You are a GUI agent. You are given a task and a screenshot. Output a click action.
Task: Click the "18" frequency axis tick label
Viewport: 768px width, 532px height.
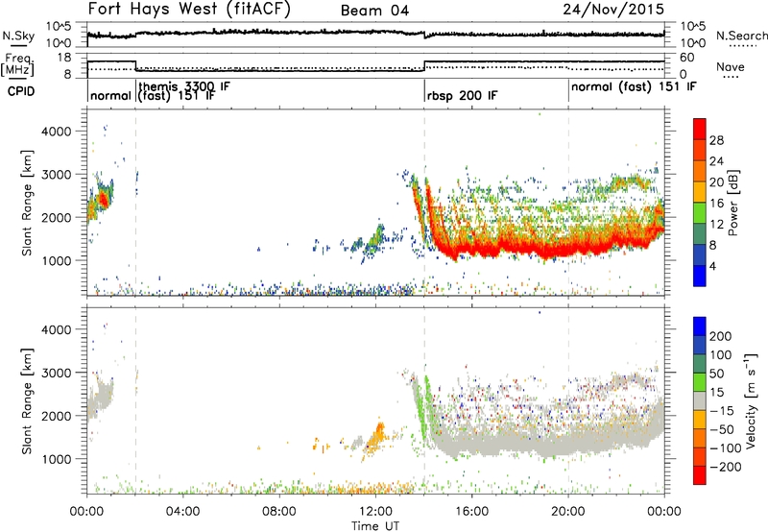pyautogui.click(x=64, y=58)
